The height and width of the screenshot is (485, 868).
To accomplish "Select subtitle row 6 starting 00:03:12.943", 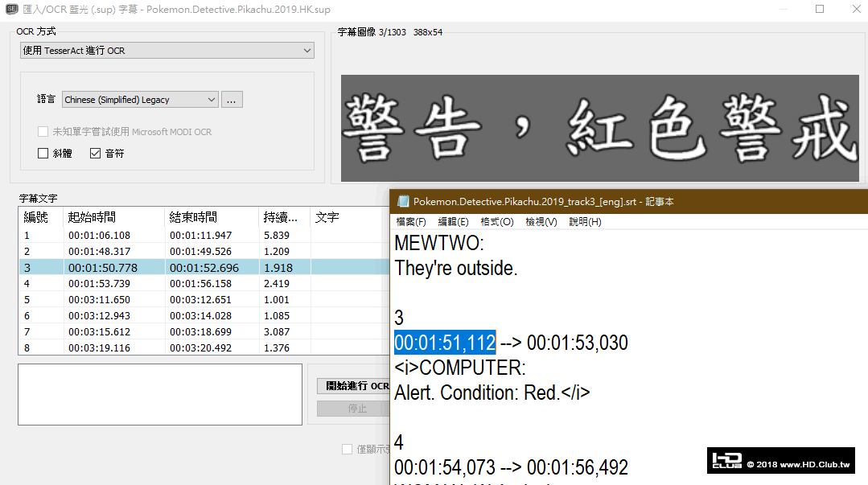I will [x=204, y=315].
